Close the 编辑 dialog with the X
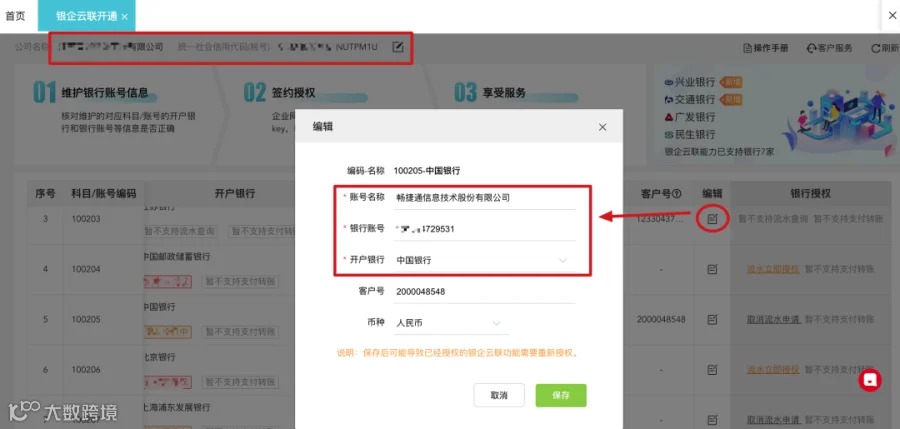The image size is (900, 429). coord(602,127)
